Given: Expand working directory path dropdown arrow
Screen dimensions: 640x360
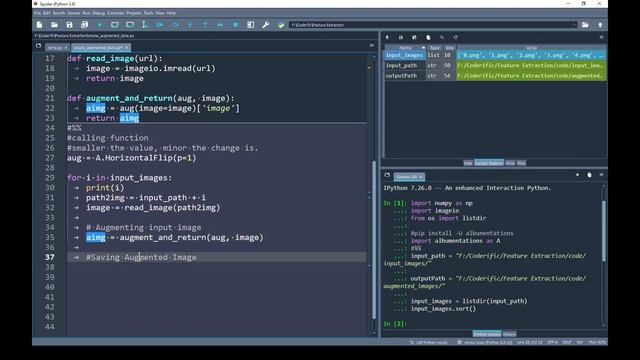Looking at the screenshot, I should (575, 25).
